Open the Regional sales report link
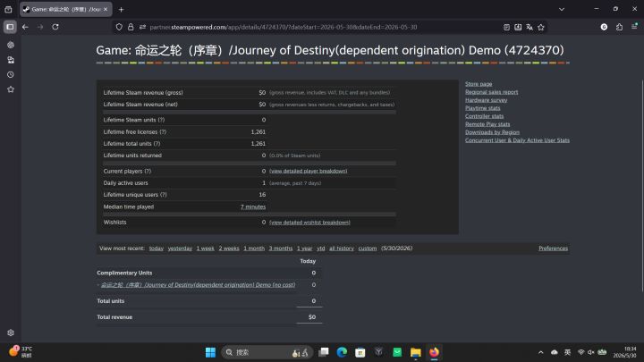Screen dimensions: 644x362 pos(491,92)
